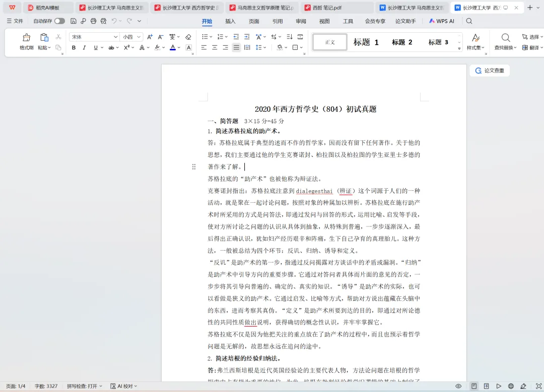Apply Heading 2 (标题 2) style
The width and height of the screenshot is (544, 392).
click(402, 42)
